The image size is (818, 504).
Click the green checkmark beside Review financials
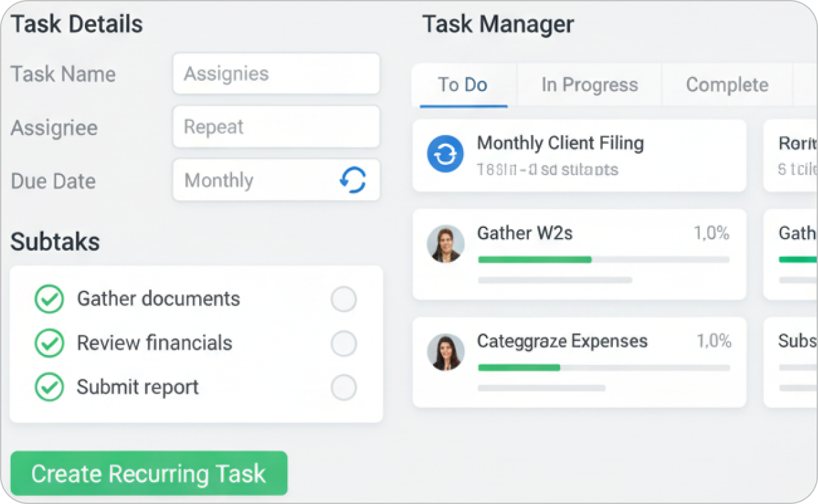pyautogui.click(x=49, y=343)
